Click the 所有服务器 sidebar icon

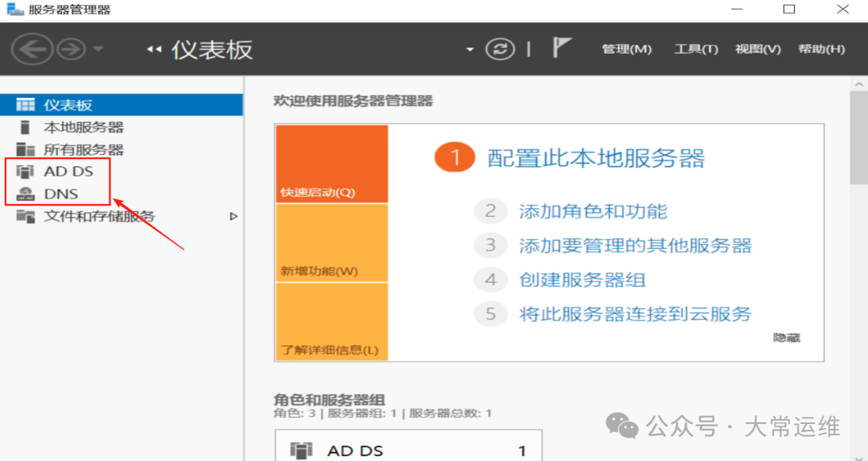coord(25,149)
